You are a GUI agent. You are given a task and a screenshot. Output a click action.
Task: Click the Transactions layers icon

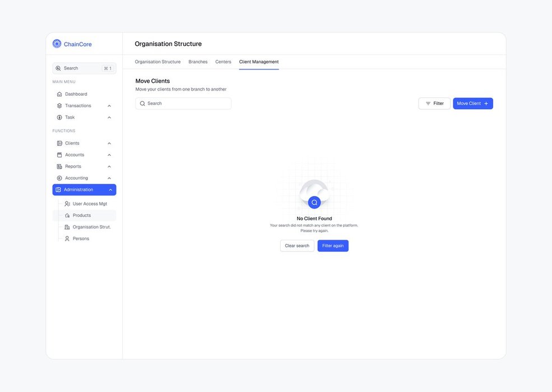point(59,106)
